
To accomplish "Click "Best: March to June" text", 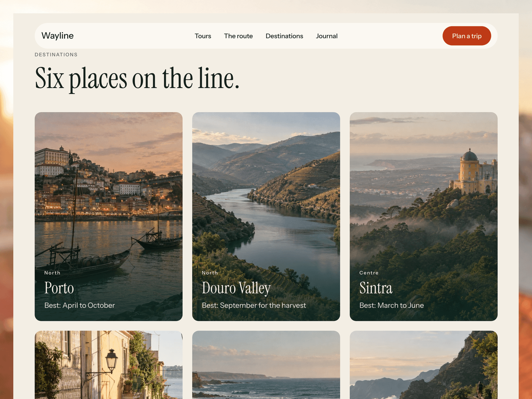I will (391, 305).
